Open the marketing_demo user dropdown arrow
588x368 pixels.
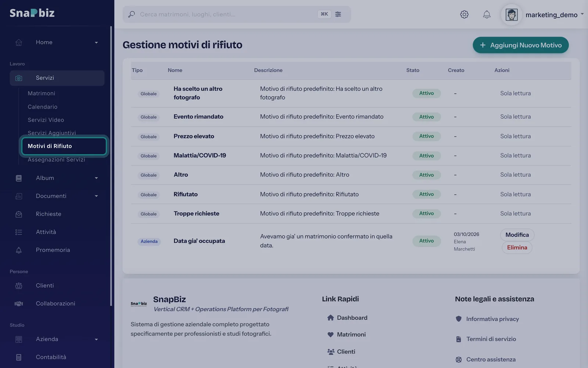point(582,14)
